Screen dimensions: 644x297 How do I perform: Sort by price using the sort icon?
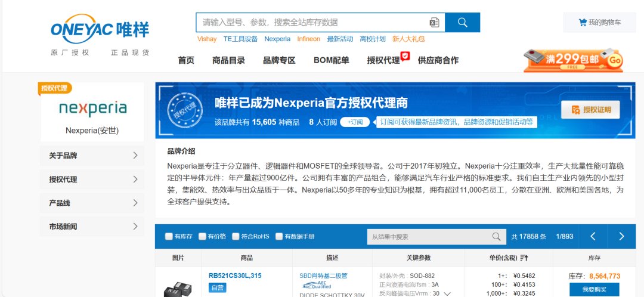point(524,258)
